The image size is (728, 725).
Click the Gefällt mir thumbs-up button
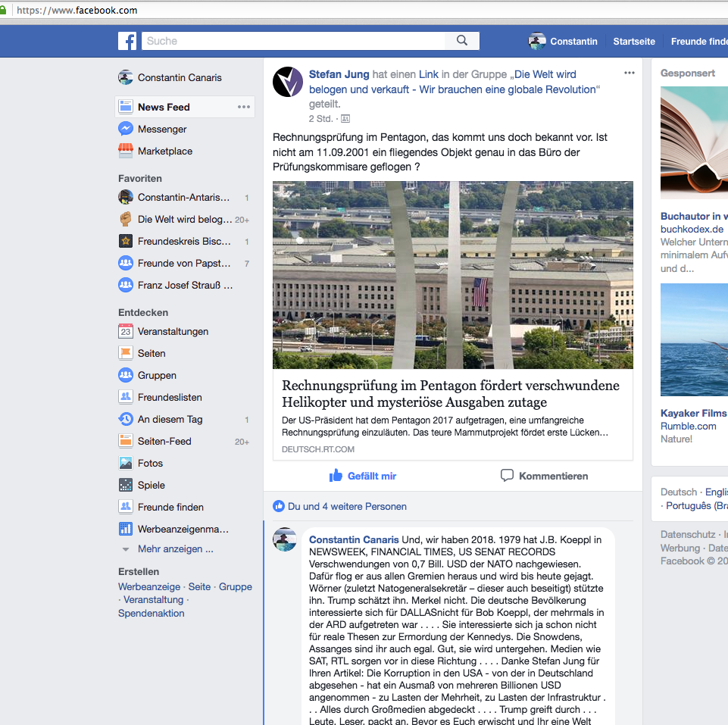pyautogui.click(x=363, y=476)
